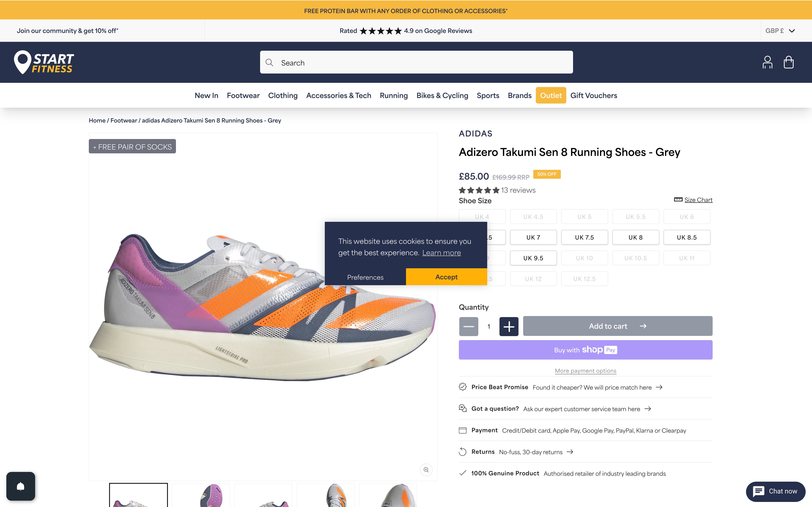Open the shopping bag icon
Viewport: 812px width, 507px height.
(x=789, y=62)
